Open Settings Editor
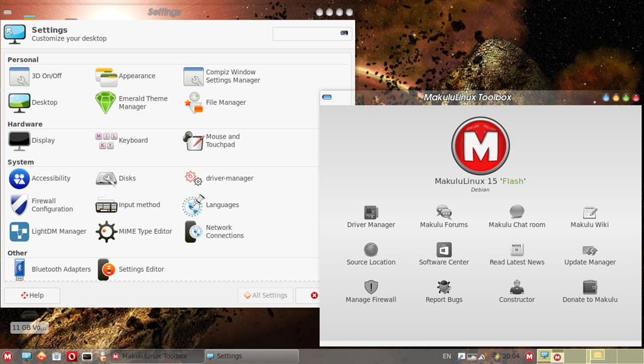 (x=131, y=270)
